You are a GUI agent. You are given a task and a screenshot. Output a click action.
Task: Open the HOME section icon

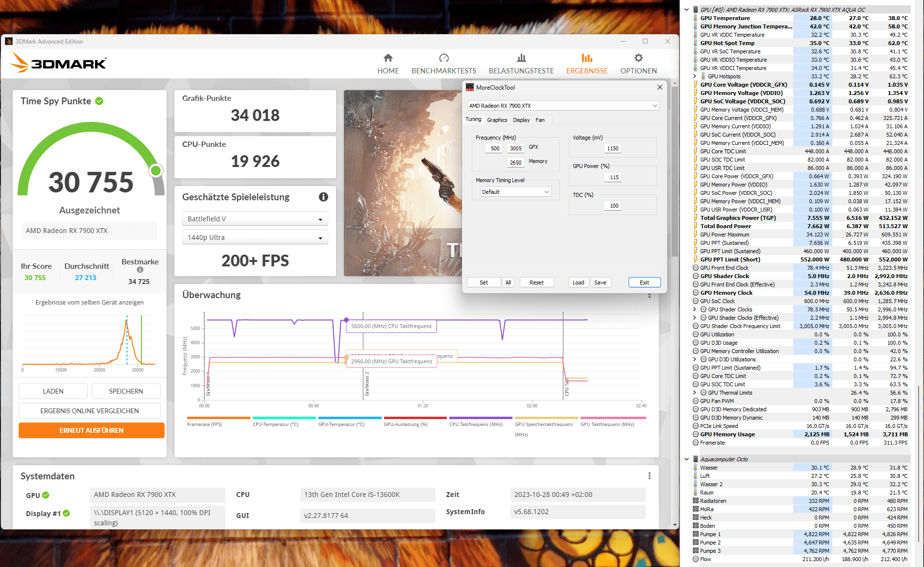388,58
